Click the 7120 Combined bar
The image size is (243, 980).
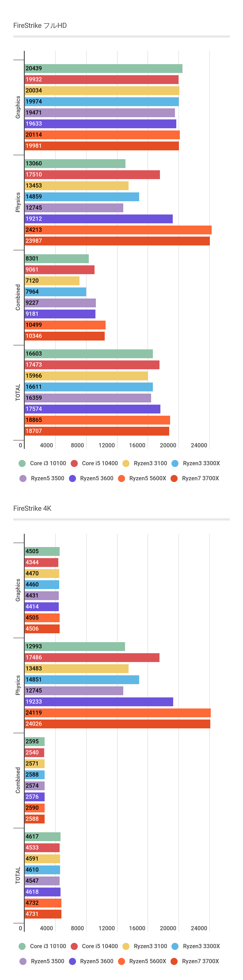coord(52,281)
